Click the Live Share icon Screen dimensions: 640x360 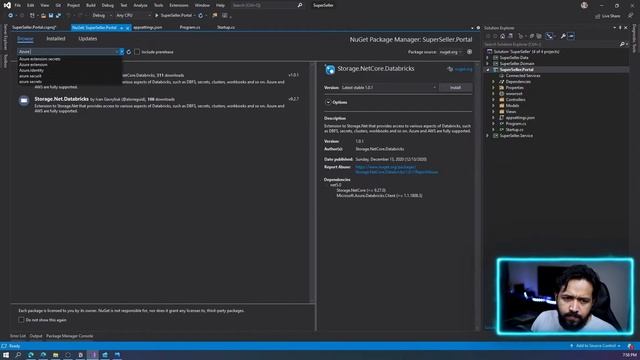[598, 16]
